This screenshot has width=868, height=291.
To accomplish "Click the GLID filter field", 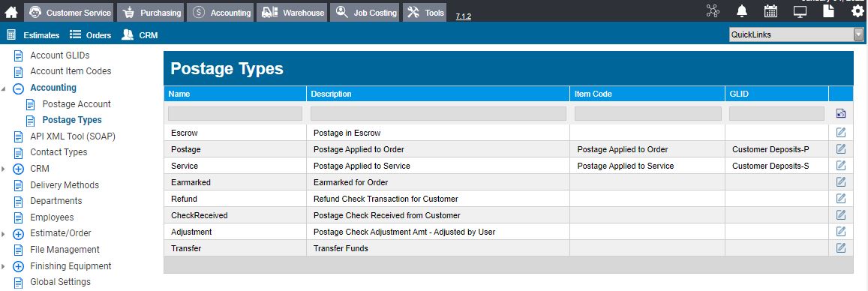I will pos(776,113).
